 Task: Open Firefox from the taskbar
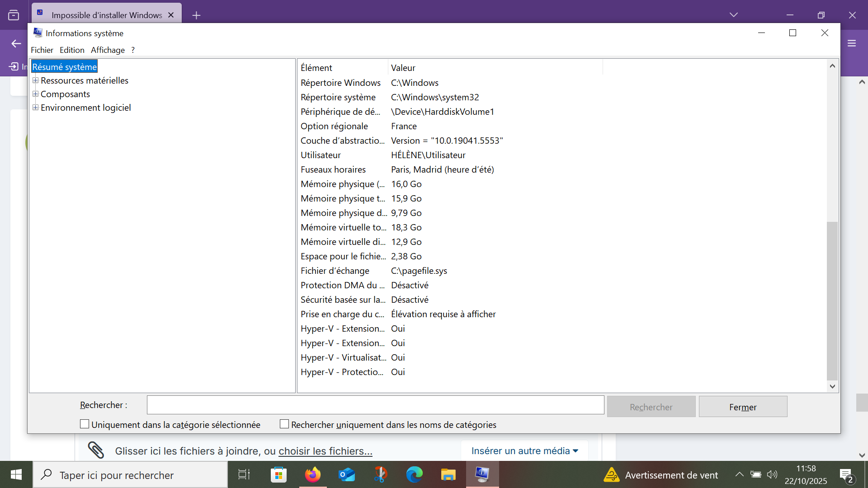click(x=312, y=474)
